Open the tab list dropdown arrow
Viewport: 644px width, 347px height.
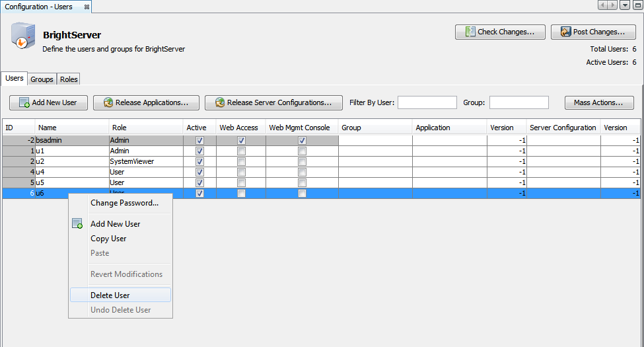pos(625,5)
